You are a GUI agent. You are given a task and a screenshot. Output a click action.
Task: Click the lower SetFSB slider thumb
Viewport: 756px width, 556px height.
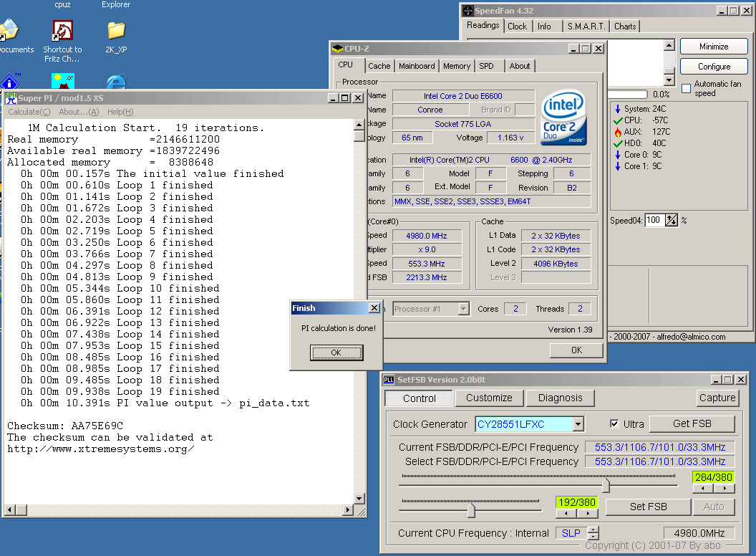pyautogui.click(x=470, y=509)
